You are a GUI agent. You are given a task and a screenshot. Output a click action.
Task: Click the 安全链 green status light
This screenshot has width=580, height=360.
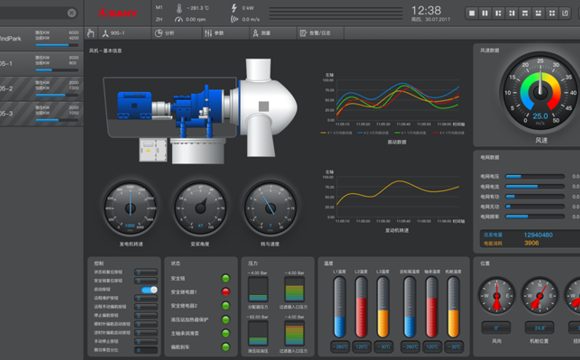pyautogui.click(x=225, y=278)
